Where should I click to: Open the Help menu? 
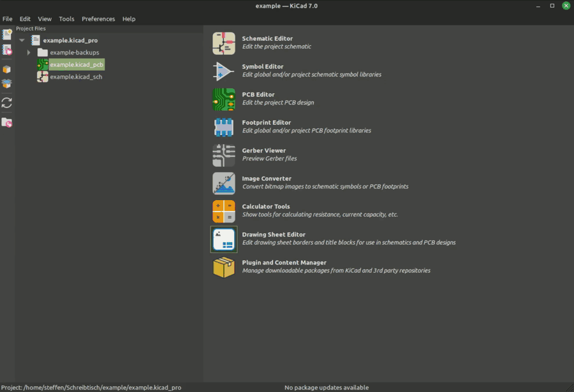point(129,18)
